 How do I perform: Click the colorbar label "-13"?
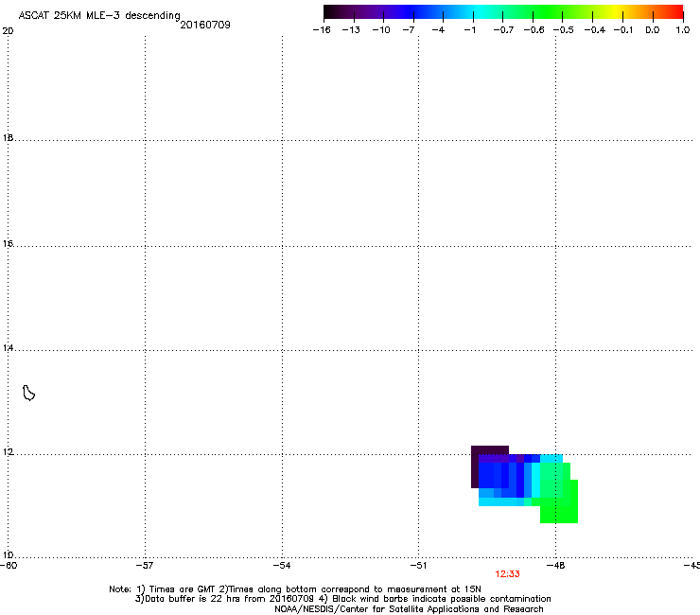351,30
